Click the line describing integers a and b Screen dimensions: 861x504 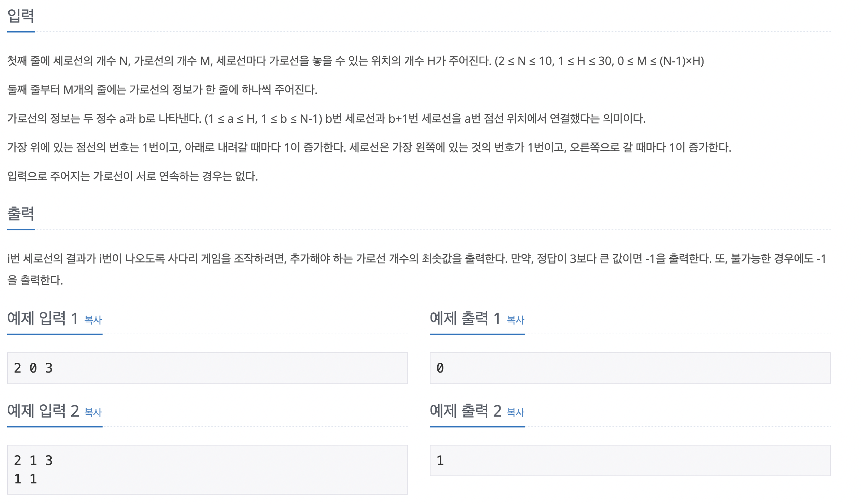pos(326,118)
